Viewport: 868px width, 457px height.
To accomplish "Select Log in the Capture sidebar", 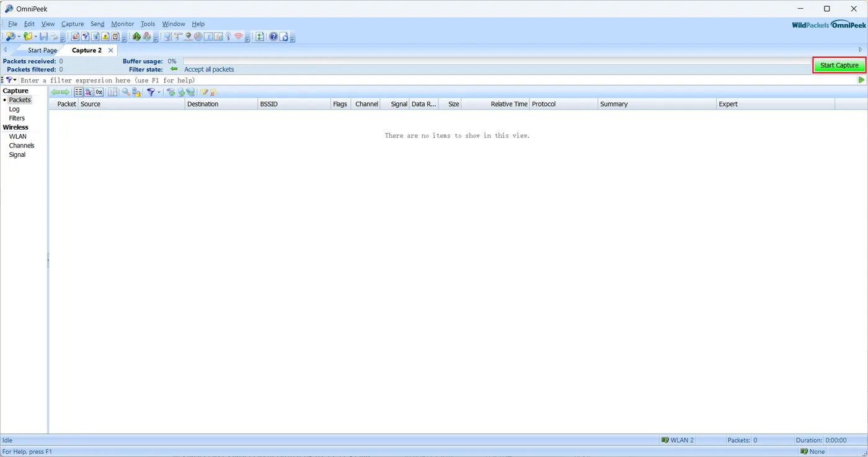I will tap(14, 109).
